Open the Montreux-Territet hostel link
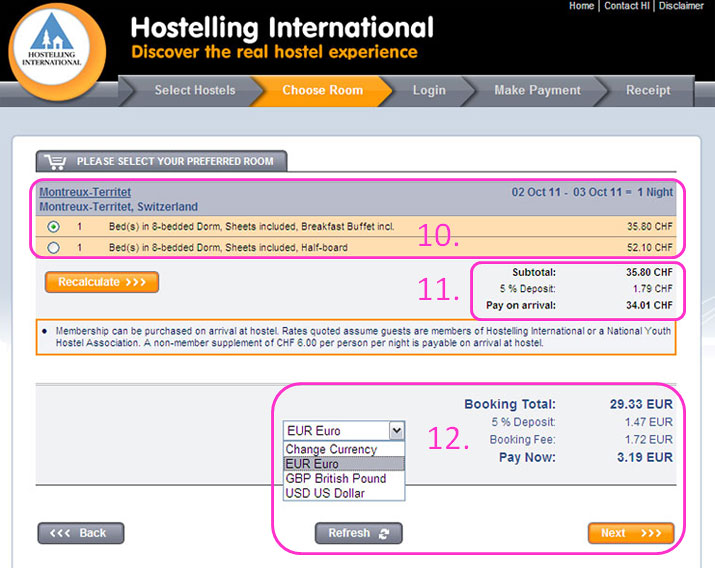This screenshot has width=715, height=568. [85, 192]
